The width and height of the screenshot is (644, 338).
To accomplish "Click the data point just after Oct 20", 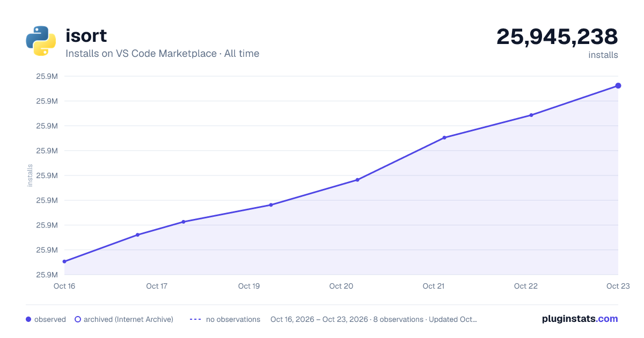I will 357,180.
